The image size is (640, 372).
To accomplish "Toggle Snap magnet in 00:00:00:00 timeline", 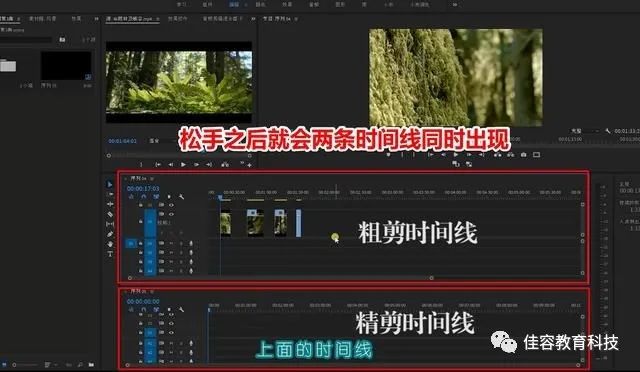I will coord(144,310).
